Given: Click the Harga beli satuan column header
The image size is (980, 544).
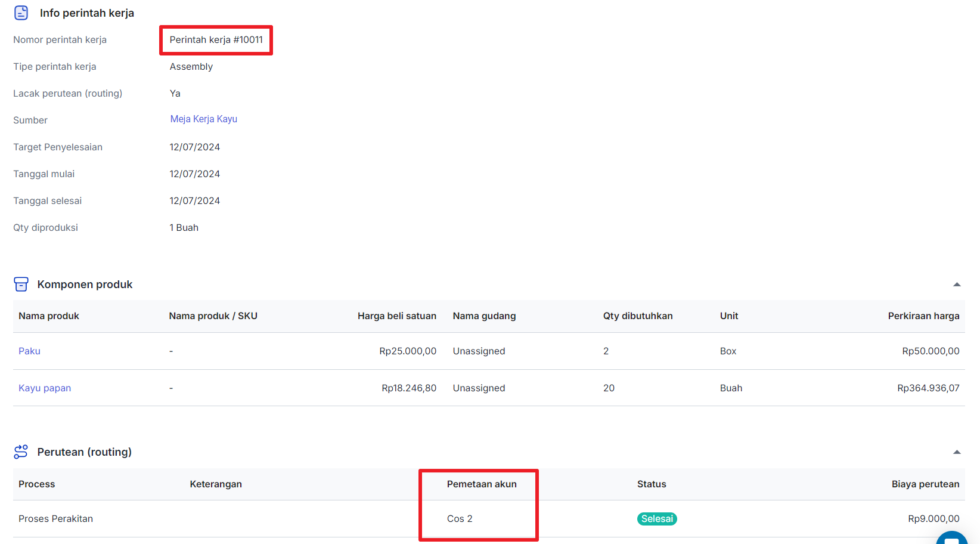Looking at the screenshot, I should pyautogui.click(x=396, y=316).
